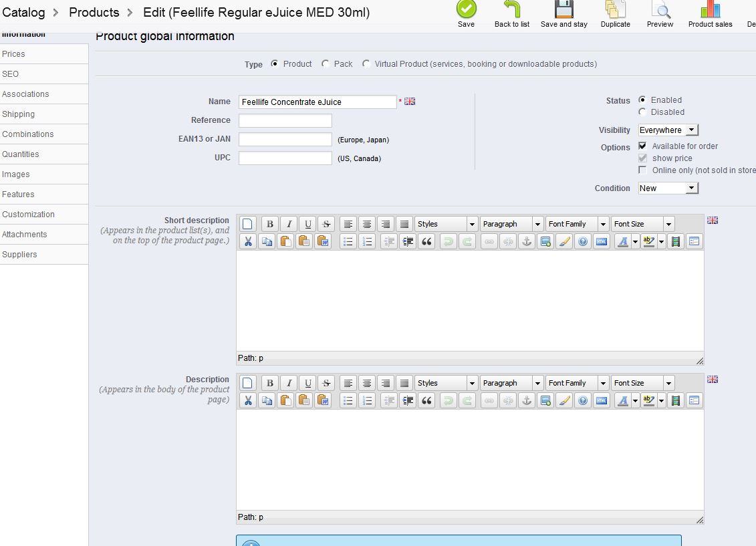Click paste icon in the Description editor
The height and width of the screenshot is (546, 756).
[285, 400]
